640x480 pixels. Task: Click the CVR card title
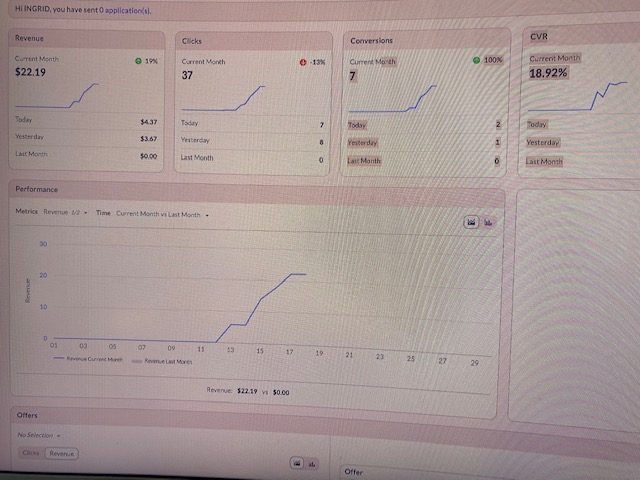539,37
